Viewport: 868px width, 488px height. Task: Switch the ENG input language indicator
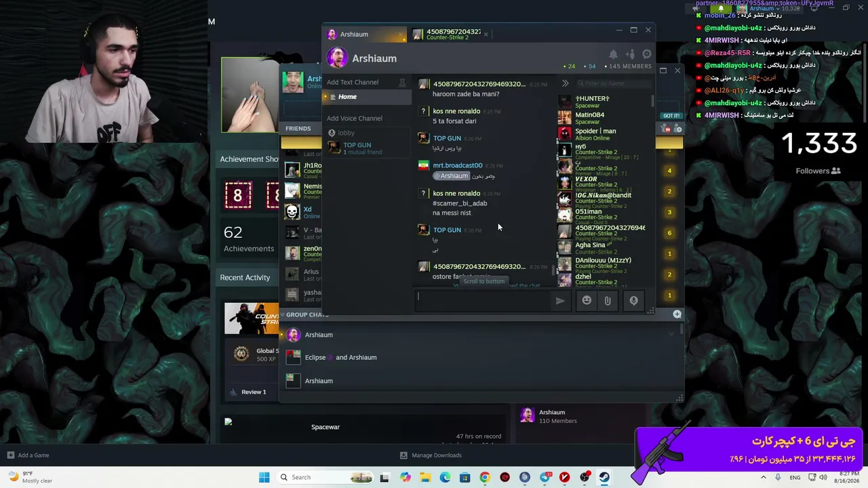coord(795,477)
